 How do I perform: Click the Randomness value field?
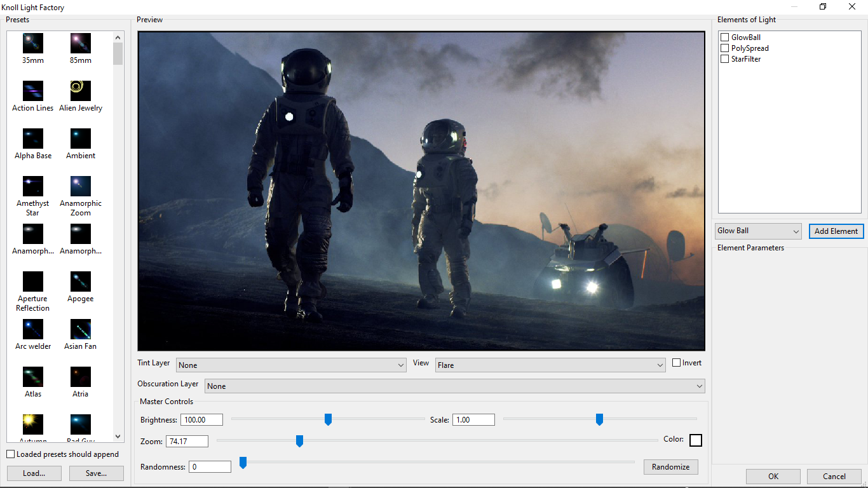[x=210, y=467]
